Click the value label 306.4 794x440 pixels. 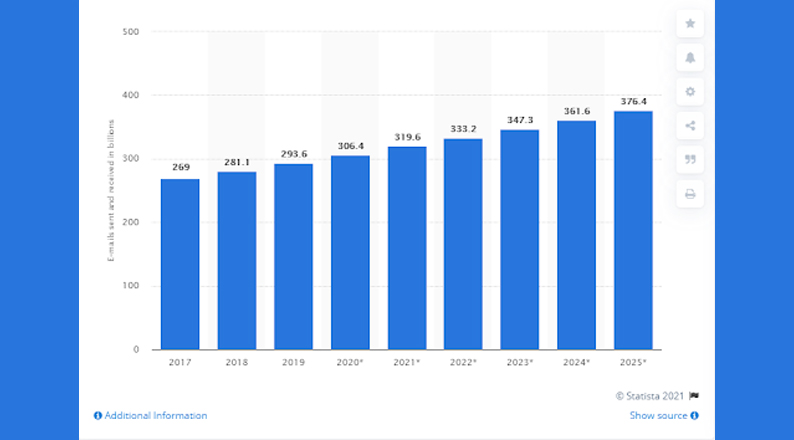coord(351,146)
